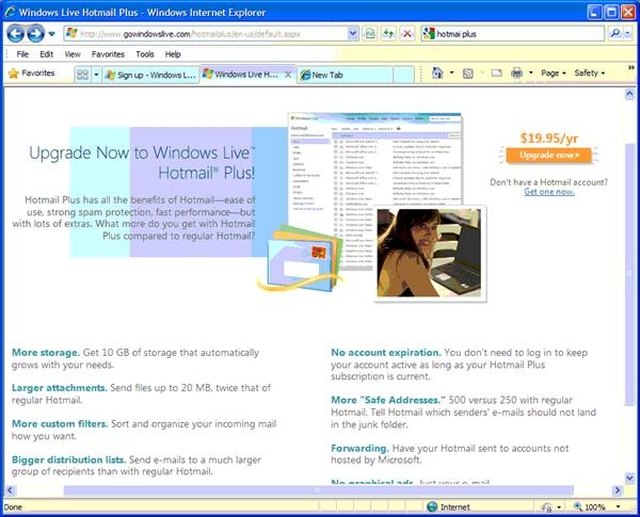Expand the command bar overflow chevron
Viewport: 640px width, 517px height.
[631, 68]
